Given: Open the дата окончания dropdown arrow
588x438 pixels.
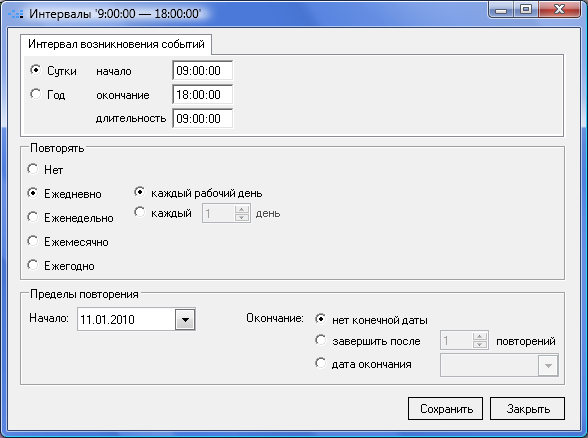Looking at the screenshot, I should [548, 366].
